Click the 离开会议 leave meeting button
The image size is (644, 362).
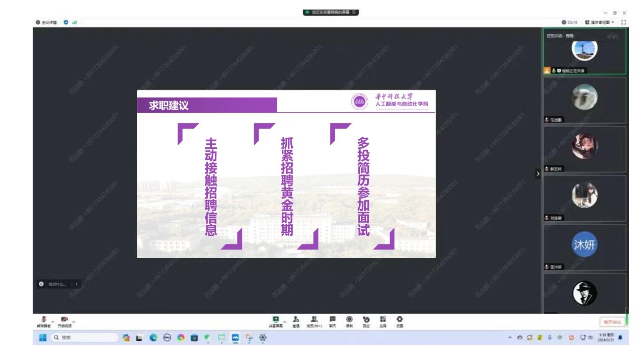tap(612, 322)
